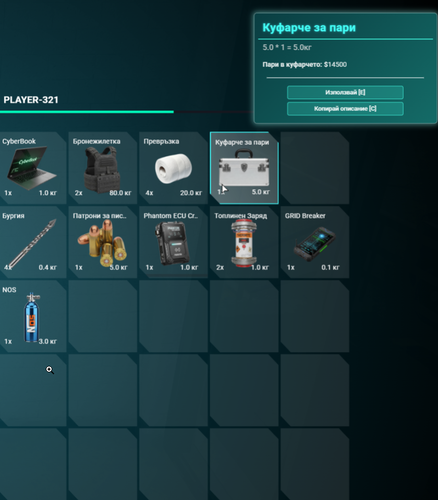
Task: Select the NOS bottle item
Action: (x=33, y=316)
